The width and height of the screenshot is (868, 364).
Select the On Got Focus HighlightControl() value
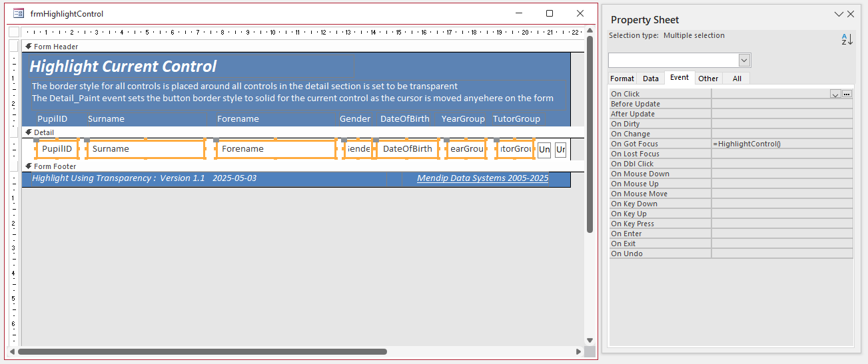click(x=782, y=144)
